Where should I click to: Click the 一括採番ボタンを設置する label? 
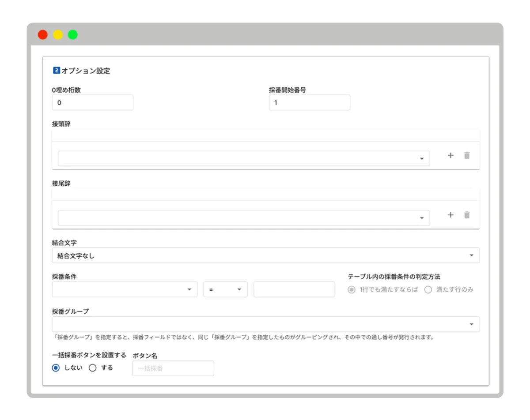(89, 355)
